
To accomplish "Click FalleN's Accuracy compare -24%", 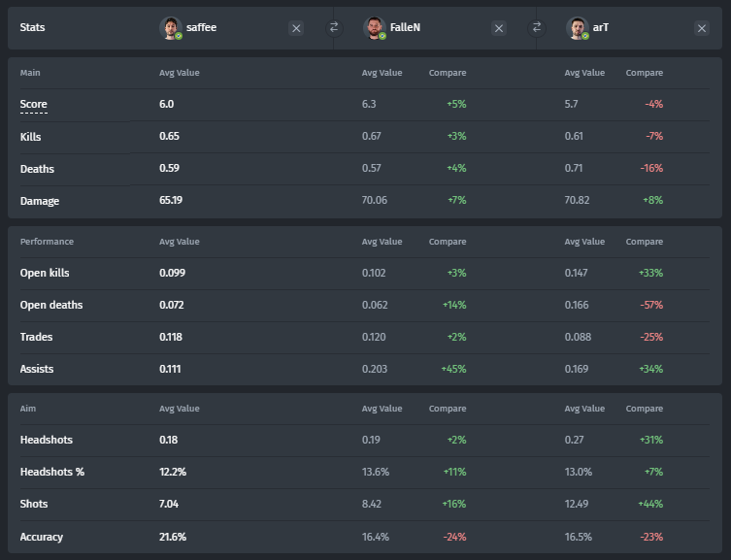I will pyautogui.click(x=454, y=537).
